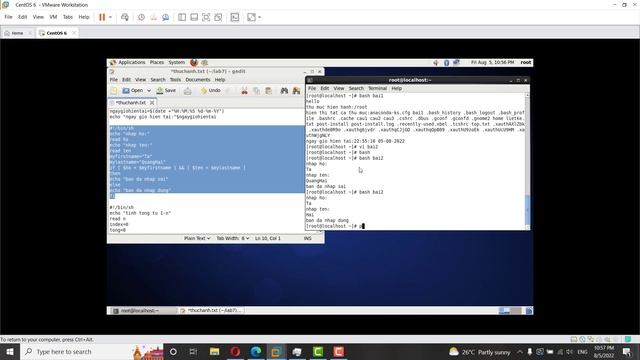Viewport: 640px width, 360px height.
Task: Open Microsoft Edge from Windows taskbar
Action: click(256, 351)
